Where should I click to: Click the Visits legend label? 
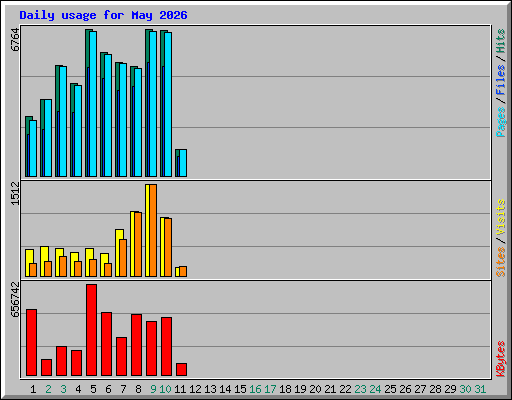click(501, 218)
